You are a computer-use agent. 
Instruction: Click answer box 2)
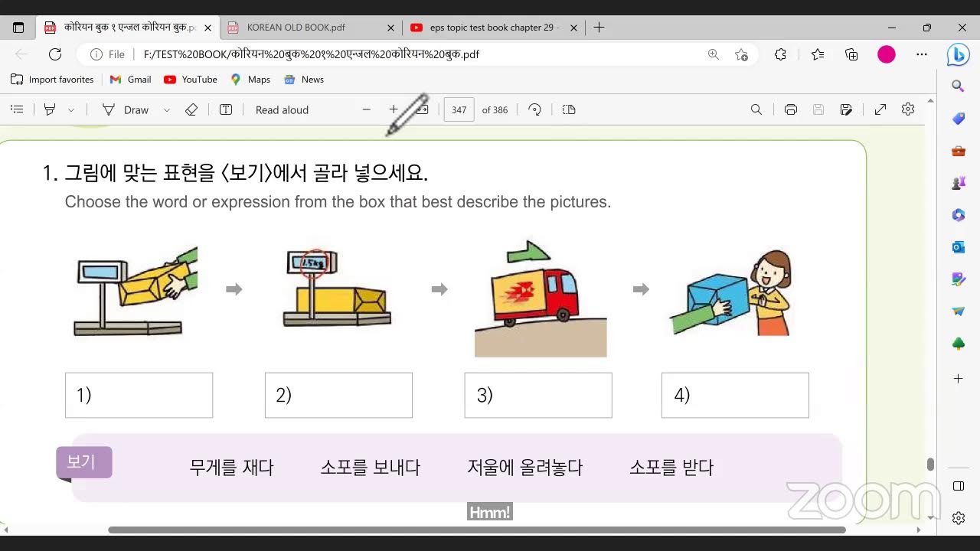[x=338, y=395]
